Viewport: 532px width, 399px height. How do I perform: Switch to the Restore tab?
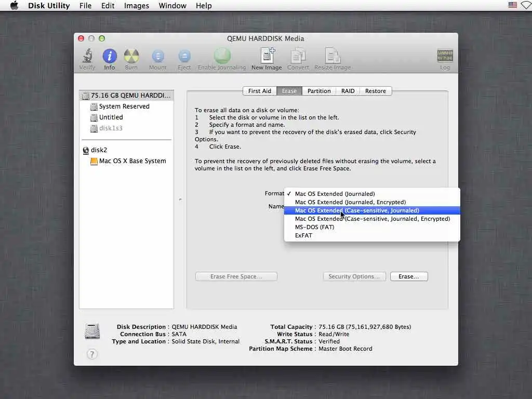[376, 91]
